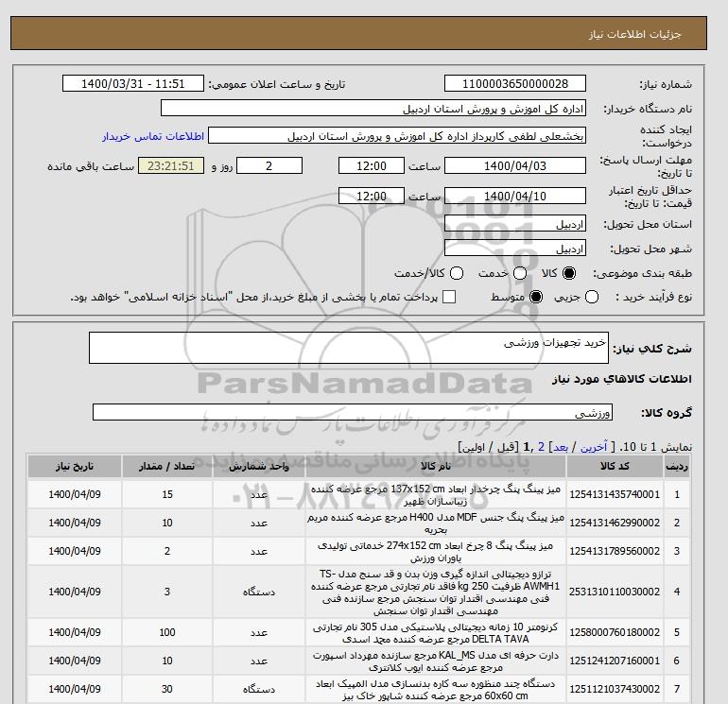728x704 pixels.
Task: Click product code 1254131789560002
Action: [x=615, y=551]
